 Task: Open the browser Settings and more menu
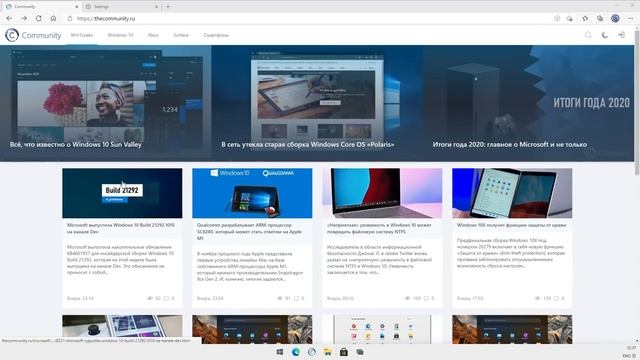point(631,18)
